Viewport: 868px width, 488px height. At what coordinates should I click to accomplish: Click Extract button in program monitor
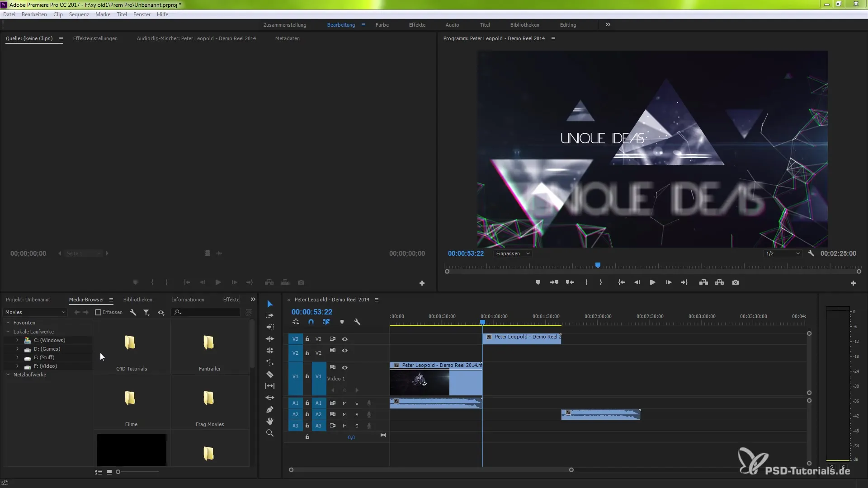click(720, 282)
